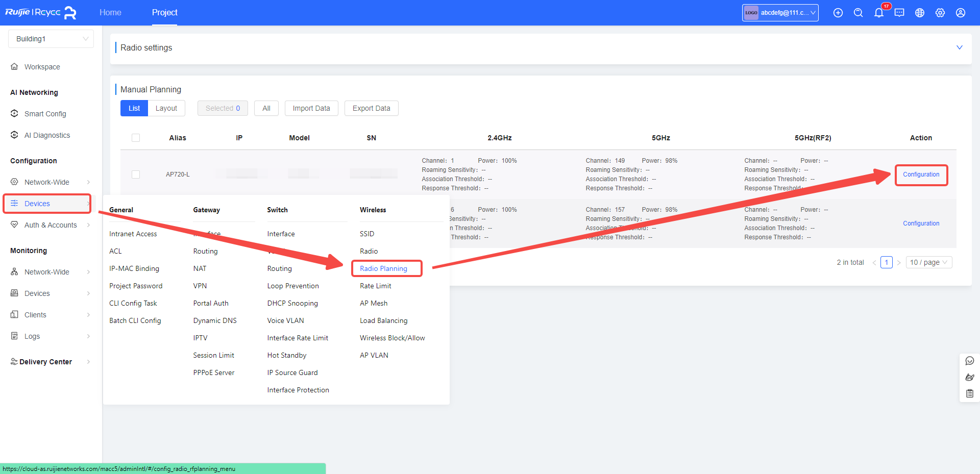Switch to the Home tab

pyautogui.click(x=110, y=12)
